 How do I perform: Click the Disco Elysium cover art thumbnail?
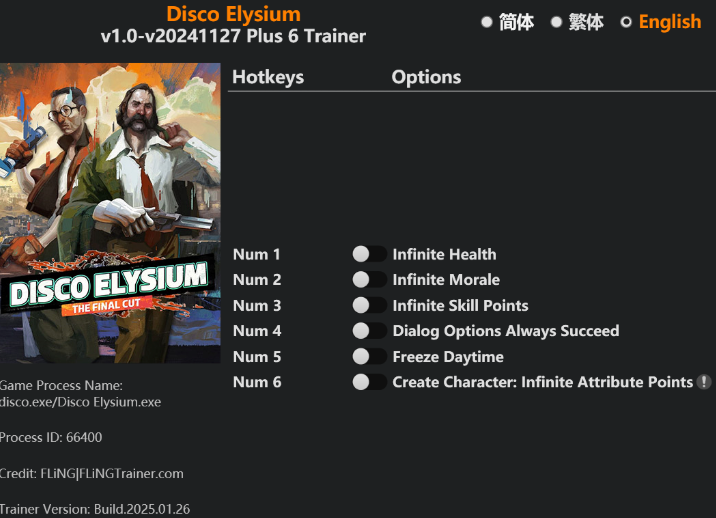pos(110,213)
